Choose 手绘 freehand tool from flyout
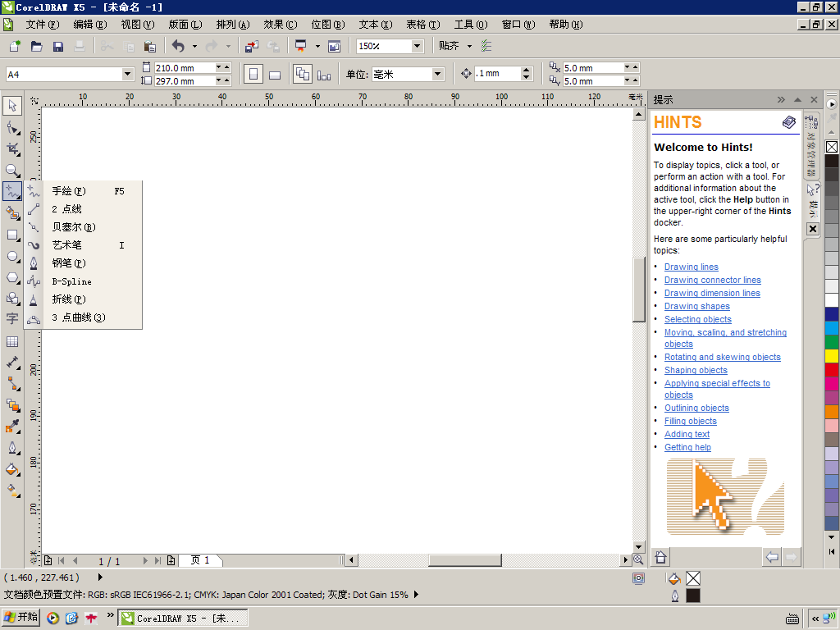840x630 pixels. [x=84, y=191]
